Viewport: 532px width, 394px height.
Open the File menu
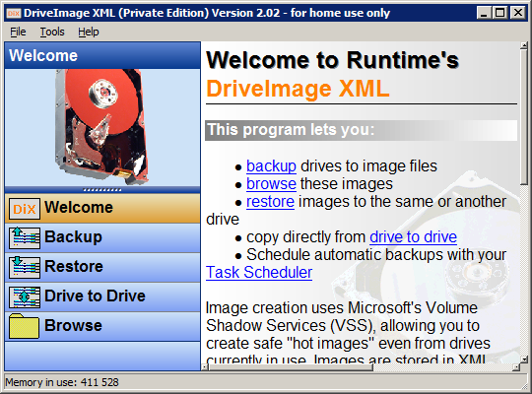click(x=18, y=32)
